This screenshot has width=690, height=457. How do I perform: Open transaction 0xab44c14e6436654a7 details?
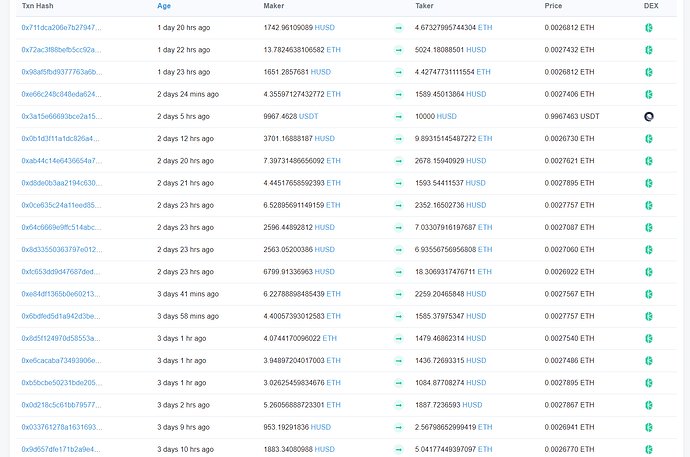[61, 161]
